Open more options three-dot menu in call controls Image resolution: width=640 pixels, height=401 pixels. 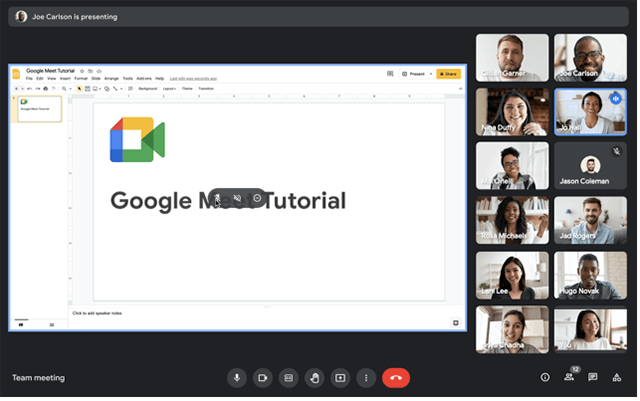point(366,378)
